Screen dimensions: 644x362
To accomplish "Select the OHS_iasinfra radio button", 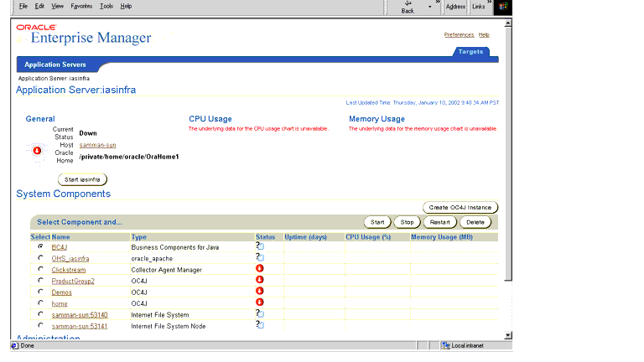I will point(40,258).
